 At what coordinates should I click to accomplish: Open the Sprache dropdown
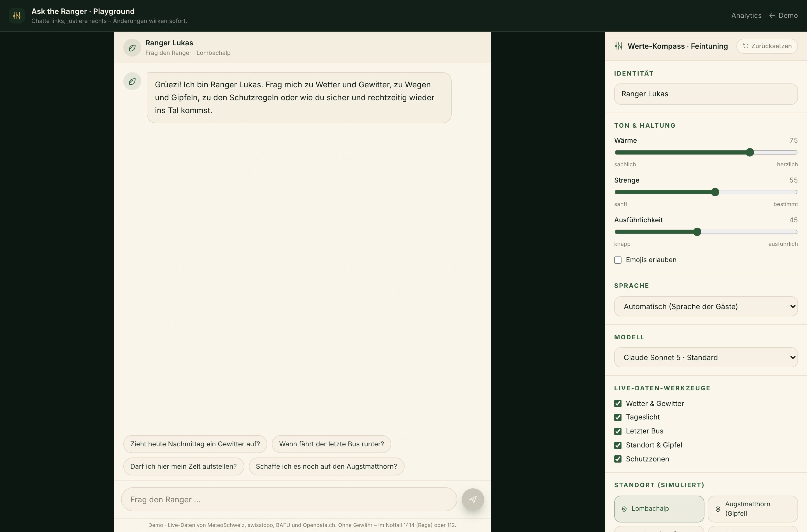tap(706, 306)
